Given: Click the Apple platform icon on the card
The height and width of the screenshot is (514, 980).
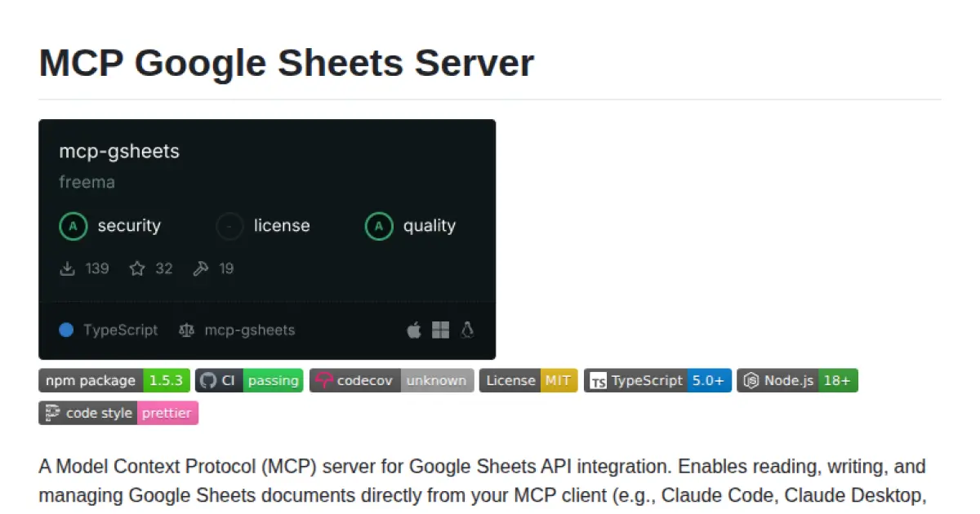Looking at the screenshot, I should (413, 330).
